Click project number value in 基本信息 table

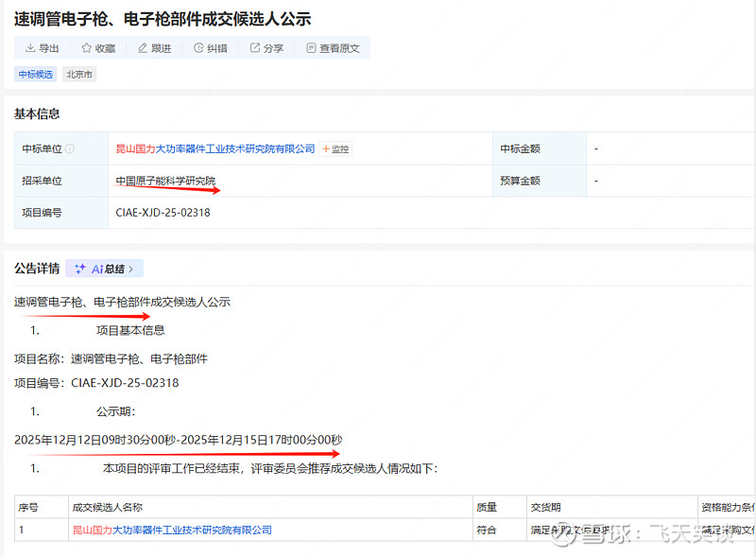click(x=163, y=213)
